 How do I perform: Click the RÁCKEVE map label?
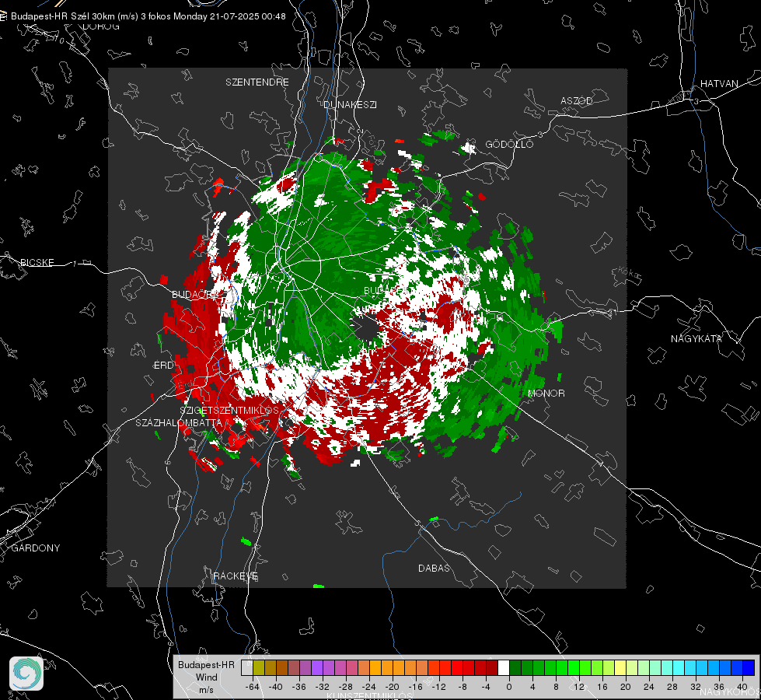(236, 576)
